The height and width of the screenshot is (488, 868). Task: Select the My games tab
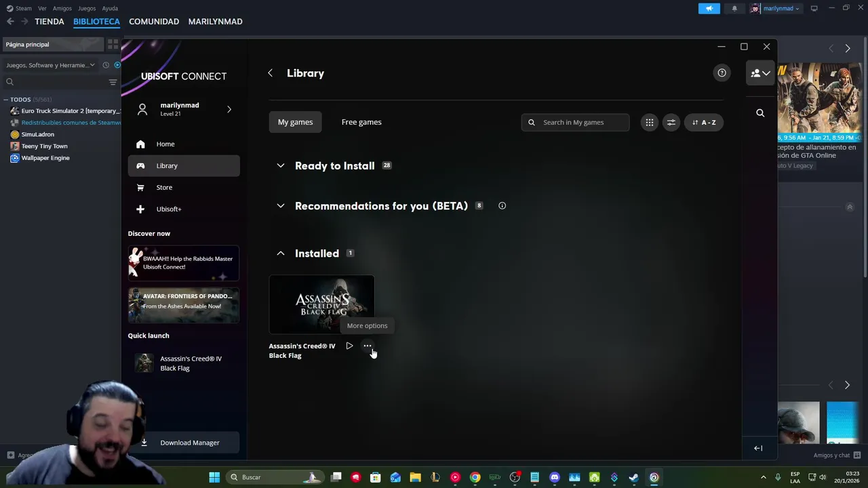[x=296, y=123]
